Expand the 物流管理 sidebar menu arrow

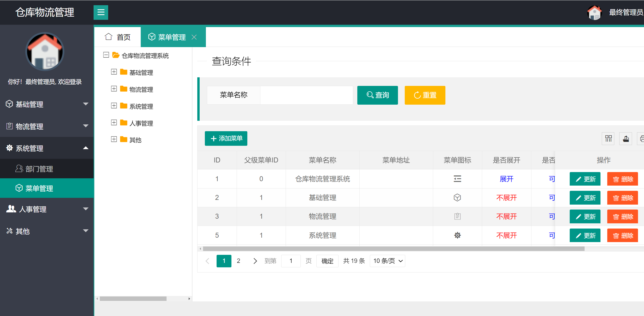85,126
